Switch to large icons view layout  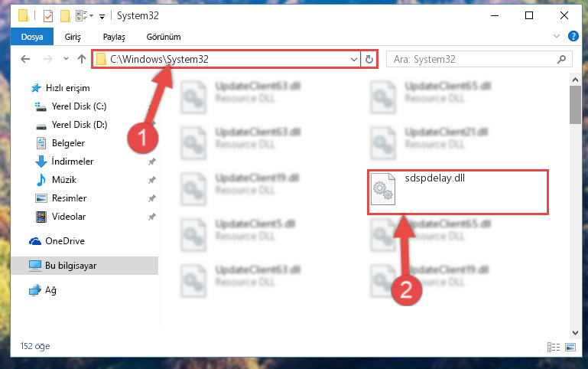pyautogui.click(x=570, y=347)
